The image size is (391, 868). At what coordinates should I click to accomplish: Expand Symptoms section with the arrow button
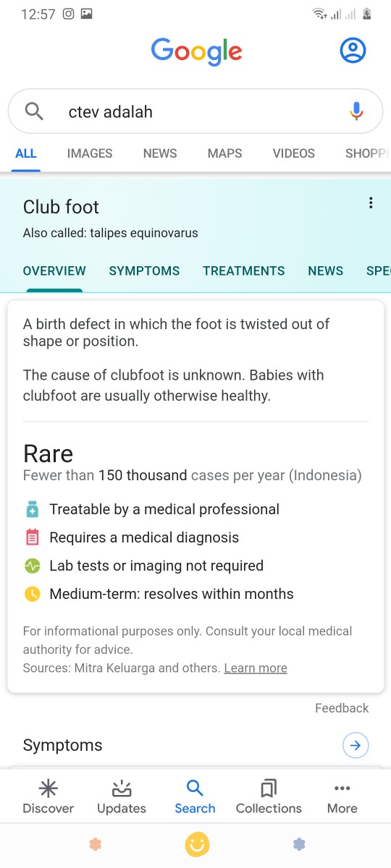coord(356,745)
